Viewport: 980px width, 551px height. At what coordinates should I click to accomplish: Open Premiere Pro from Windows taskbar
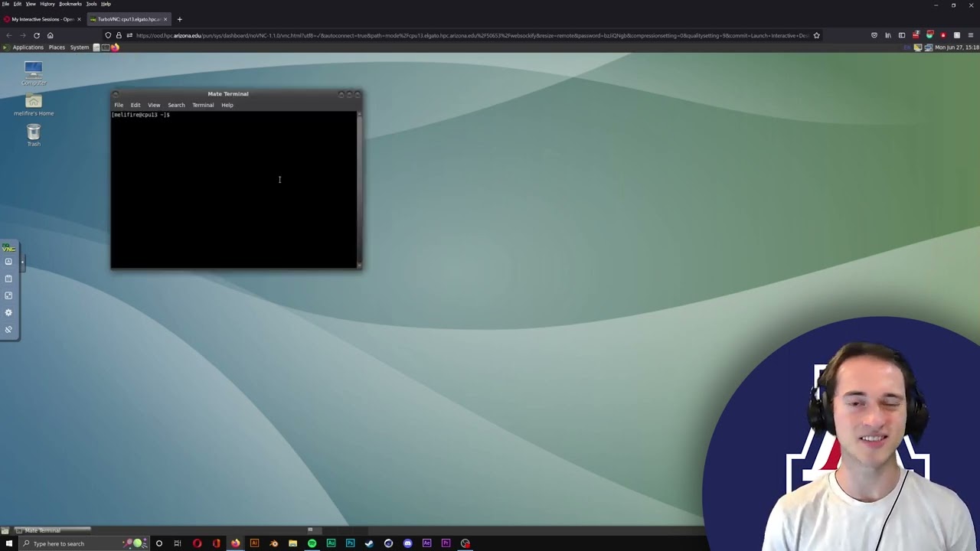[x=446, y=543]
